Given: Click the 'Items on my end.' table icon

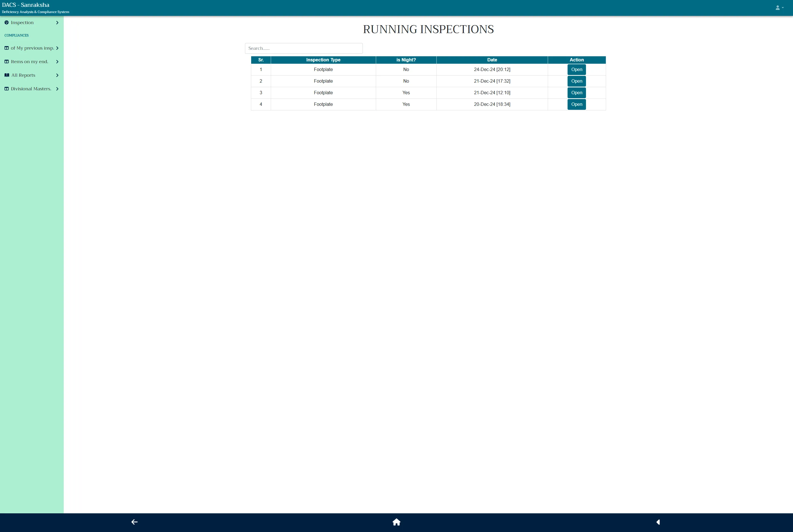Looking at the screenshot, I should tap(7, 61).
